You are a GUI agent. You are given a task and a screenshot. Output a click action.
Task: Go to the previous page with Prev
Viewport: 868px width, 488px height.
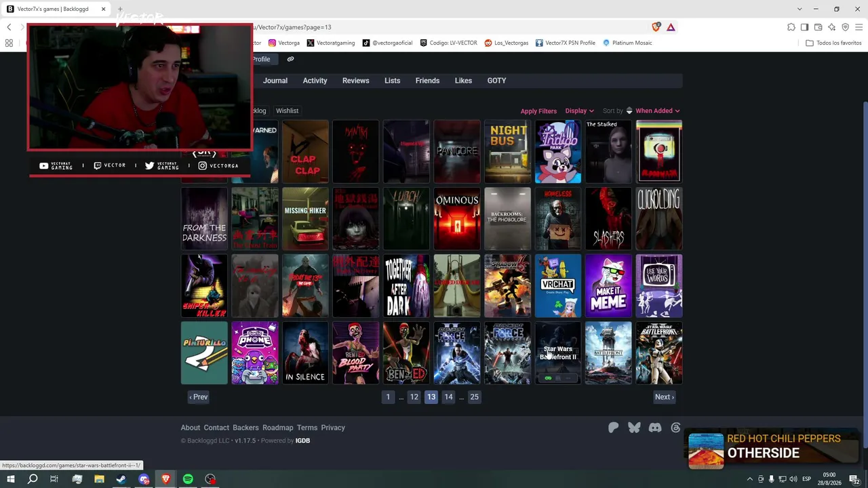point(199,397)
